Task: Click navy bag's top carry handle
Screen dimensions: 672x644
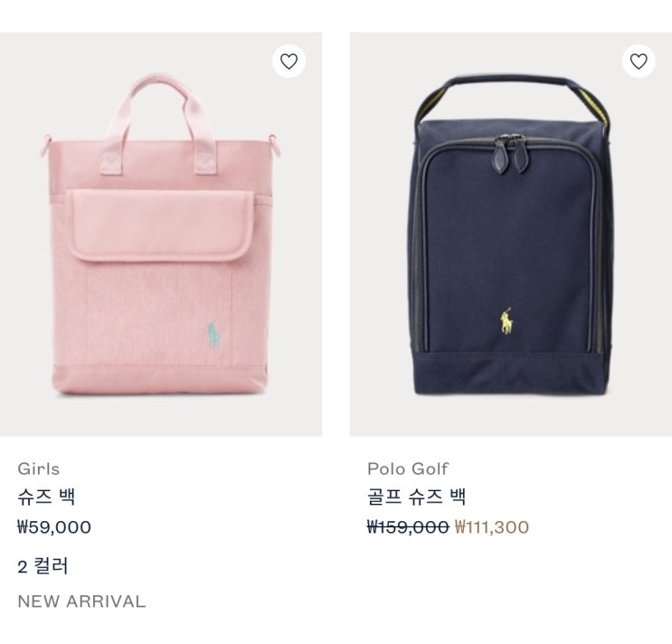Action: (x=512, y=99)
